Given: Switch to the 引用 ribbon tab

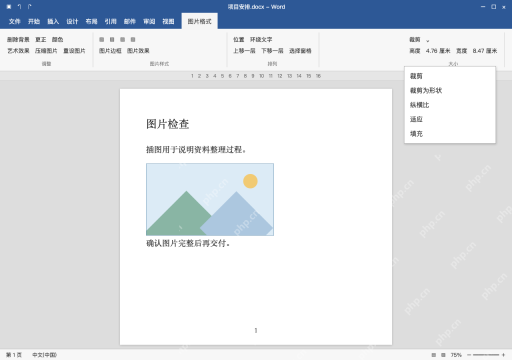Looking at the screenshot, I should click(x=111, y=21).
